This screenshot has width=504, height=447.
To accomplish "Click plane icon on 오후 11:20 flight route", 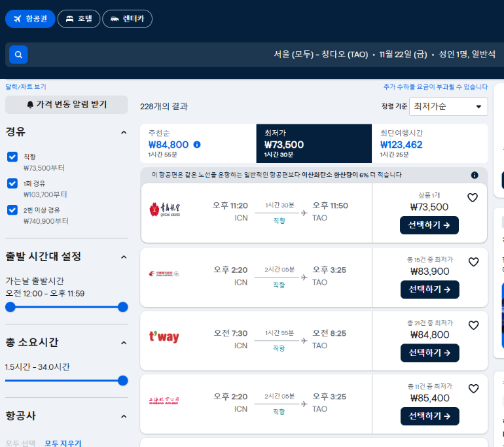I will [x=304, y=213].
